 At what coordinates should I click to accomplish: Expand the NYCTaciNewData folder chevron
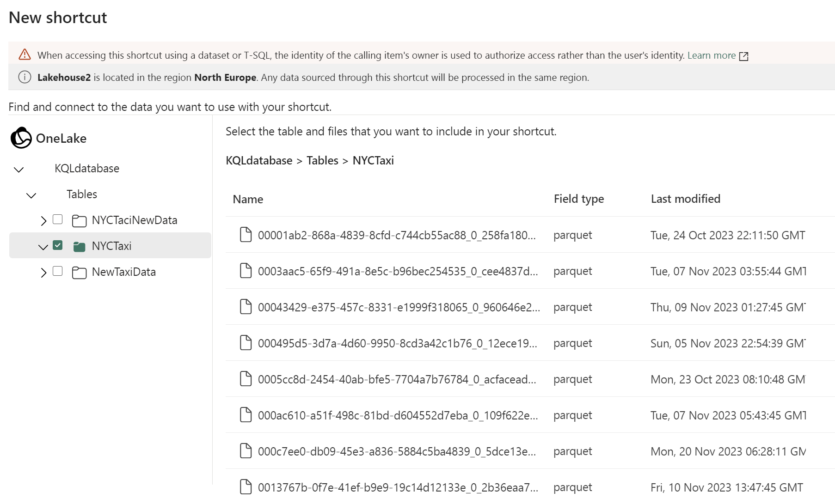pyautogui.click(x=43, y=221)
